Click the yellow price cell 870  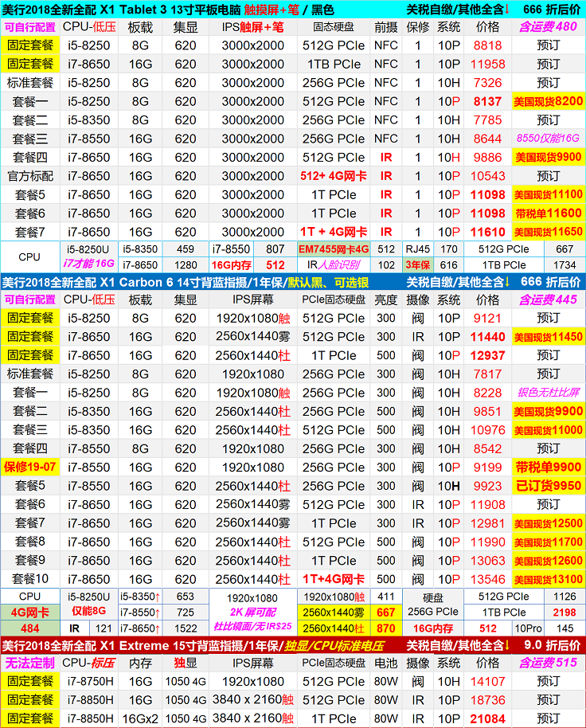click(385, 628)
